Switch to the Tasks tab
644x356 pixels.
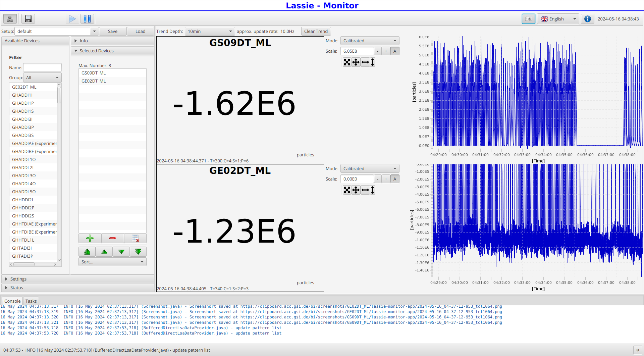31,301
